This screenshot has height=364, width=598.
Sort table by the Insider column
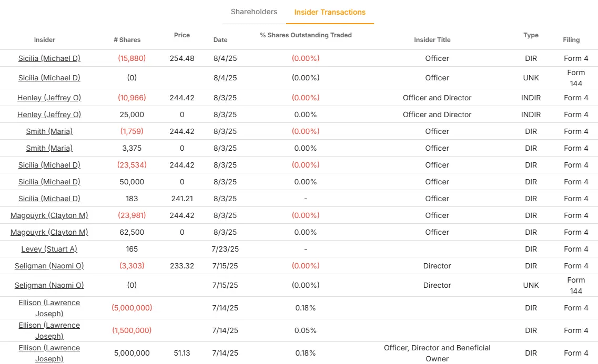tap(44, 40)
